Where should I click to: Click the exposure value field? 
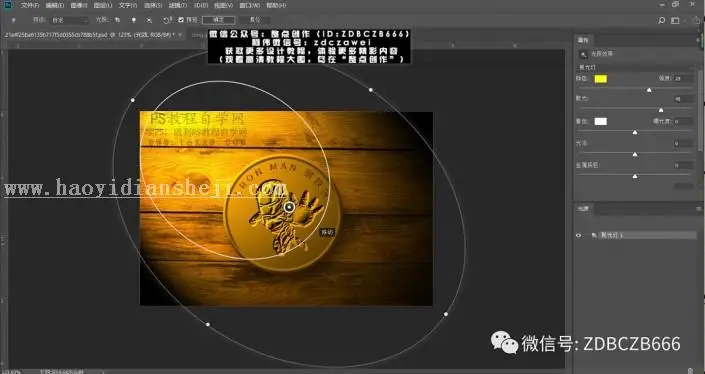click(x=683, y=121)
